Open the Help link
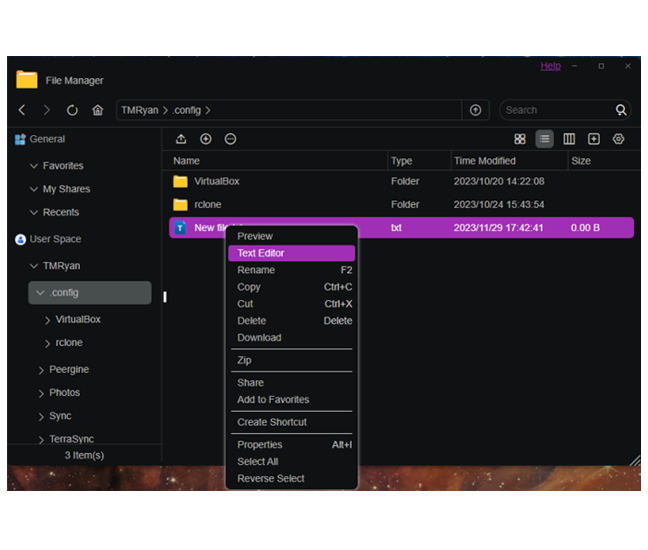 click(550, 66)
